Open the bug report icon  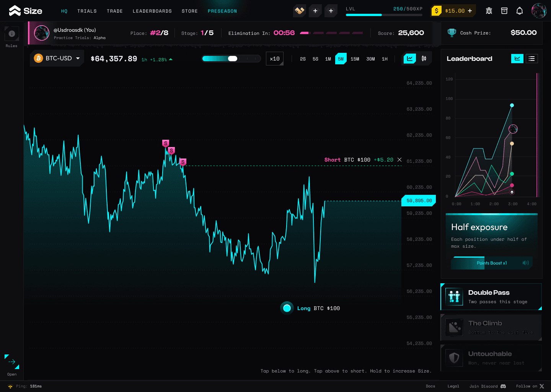[x=489, y=11]
